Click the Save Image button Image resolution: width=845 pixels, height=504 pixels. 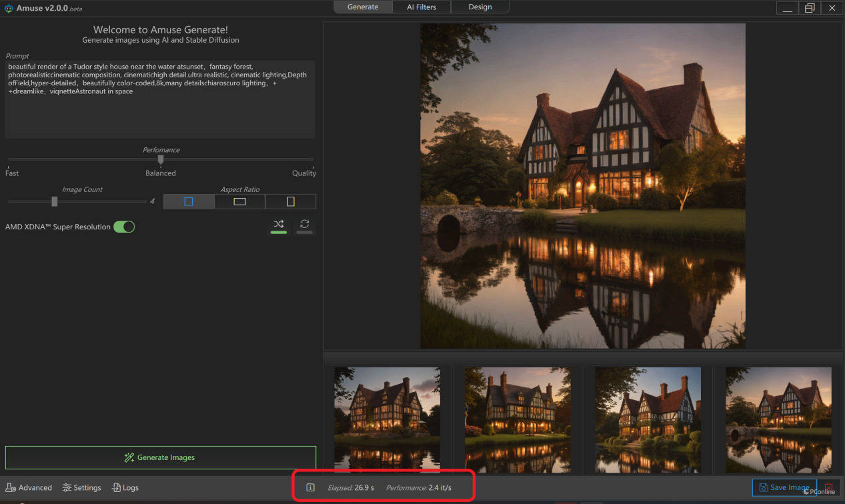[784, 487]
